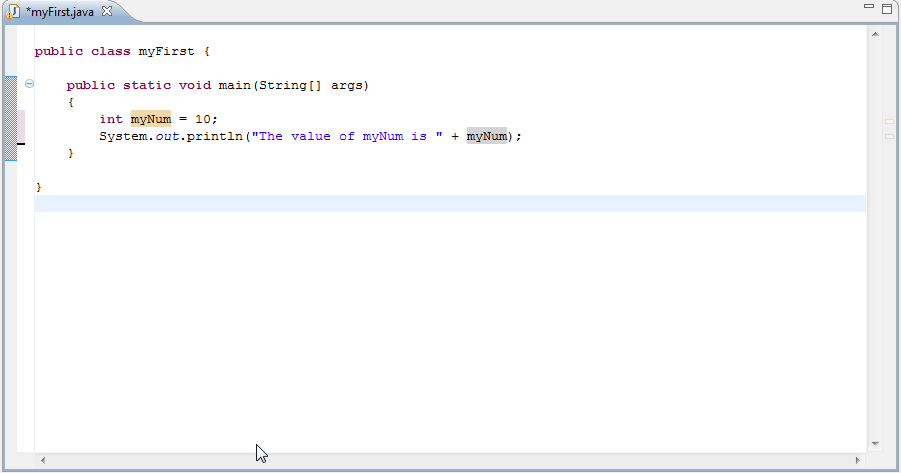Screen dimensions: 901x473
Task: Click the horizontal scrollbar left arrow
Action: pyautogui.click(x=42, y=460)
